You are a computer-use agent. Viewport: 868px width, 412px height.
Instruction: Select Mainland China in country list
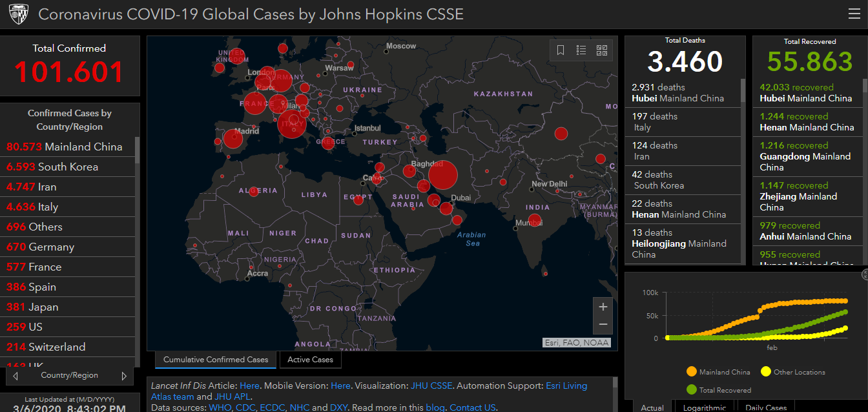click(x=67, y=147)
